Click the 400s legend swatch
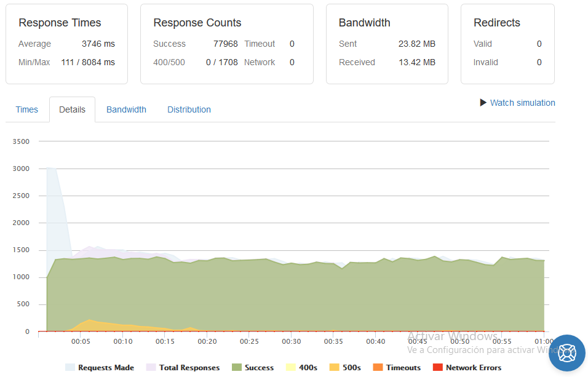Image resolution: width=588 pixels, height=377 pixels. tap(291, 367)
